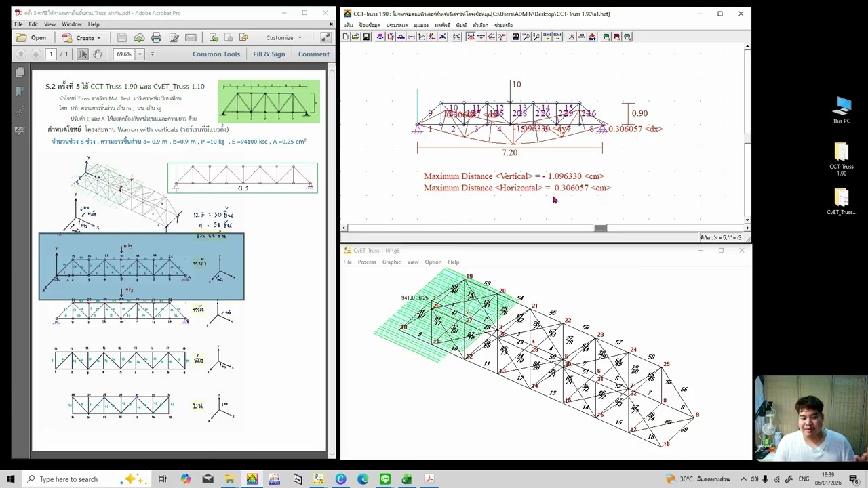The width and height of the screenshot is (868, 488).
Task: Open the Option menu in CvET_Truss
Action: [x=433, y=262]
